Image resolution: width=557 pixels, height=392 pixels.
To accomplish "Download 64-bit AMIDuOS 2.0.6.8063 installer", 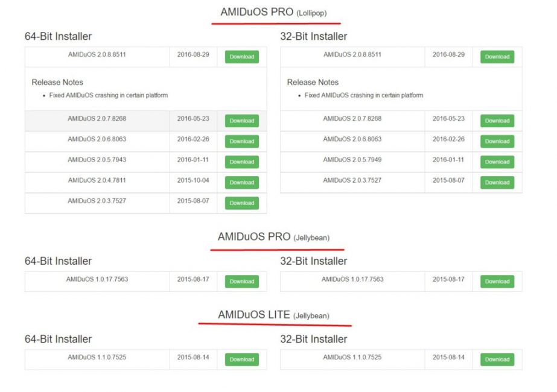I will 241,141.
